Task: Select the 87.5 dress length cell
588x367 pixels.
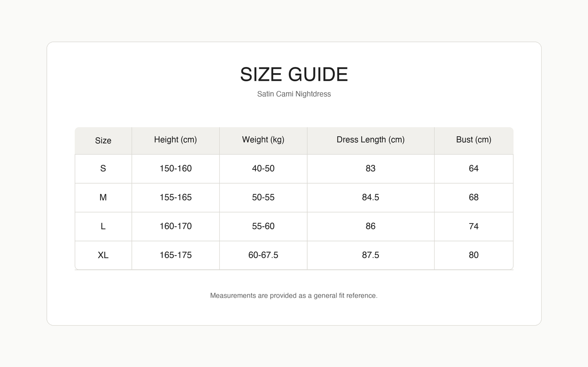Action: point(371,255)
